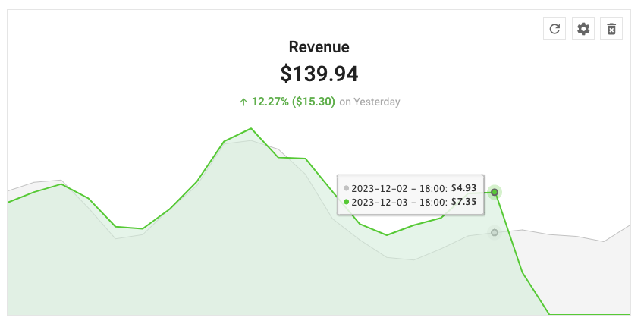Click the Revenue widget title
Screen dimensions: 644x327
click(319, 47)
